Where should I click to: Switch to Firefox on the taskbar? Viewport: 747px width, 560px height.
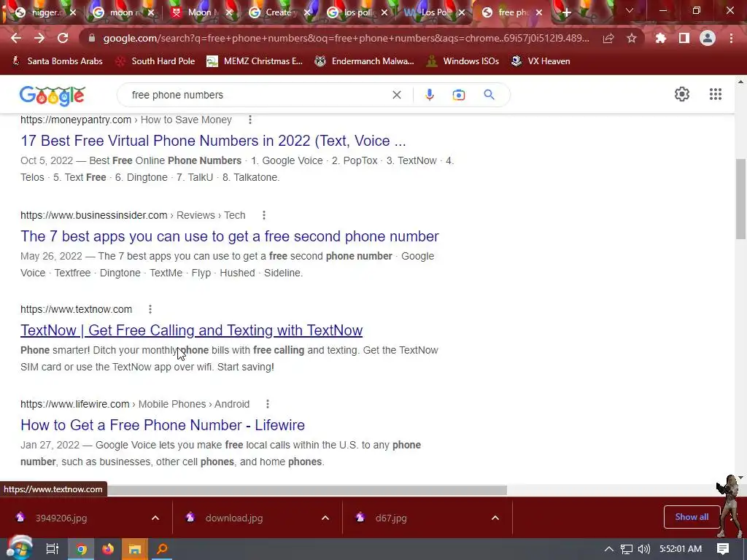pyautogui.click(x=108, y=549)
